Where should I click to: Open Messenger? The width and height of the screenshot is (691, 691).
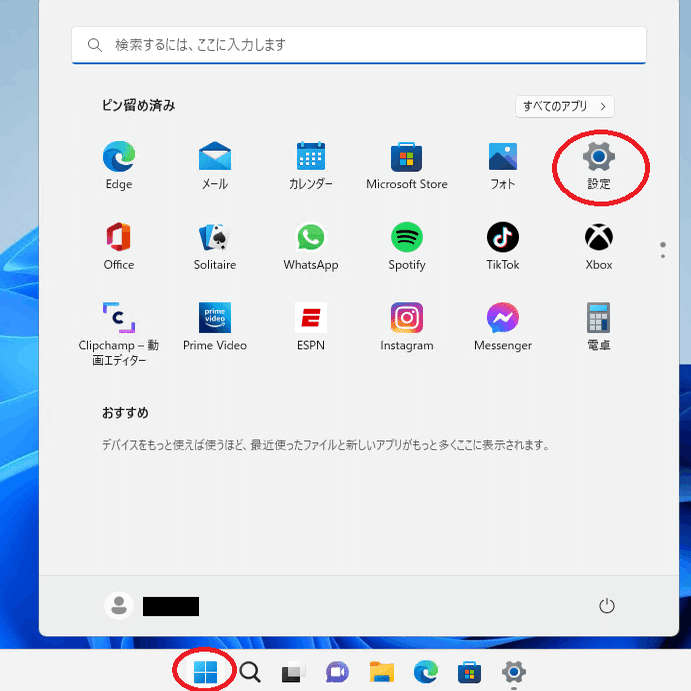[x=502, y=327]
